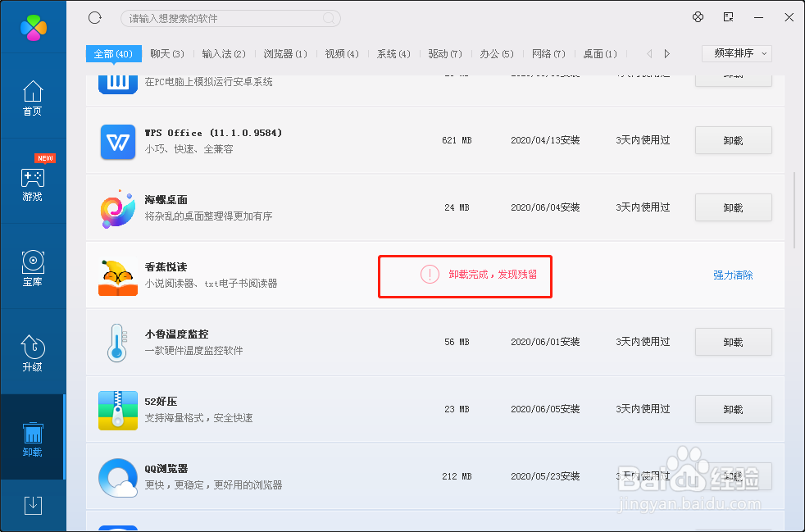Open the feedback icon in title bar
Image resolution: width=805 pixels, height=532 pixels.
(x=728, y=17)
